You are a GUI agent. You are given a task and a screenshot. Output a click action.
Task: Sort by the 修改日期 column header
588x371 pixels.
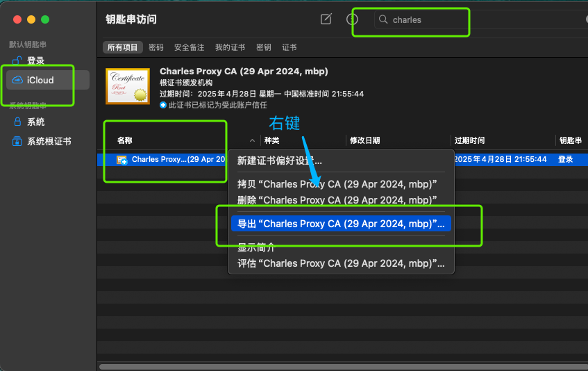coord(365,140)
